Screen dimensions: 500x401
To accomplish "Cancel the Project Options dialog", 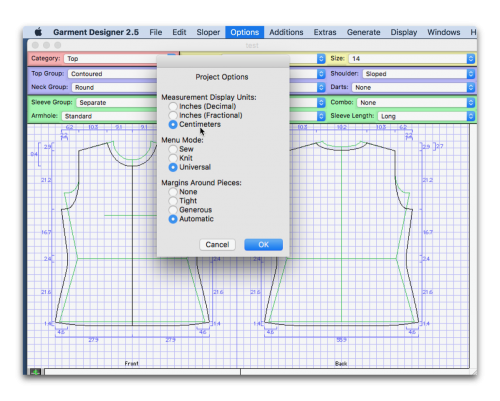I will 217,245.
